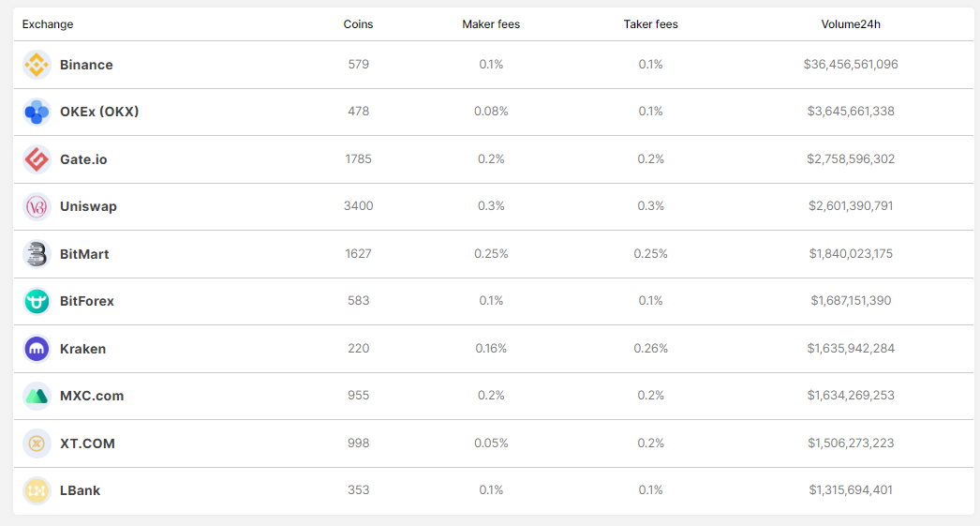Open the XT.COM exchange name link
980x526 pixels.
pyautogui.click(x=87, y=443)
